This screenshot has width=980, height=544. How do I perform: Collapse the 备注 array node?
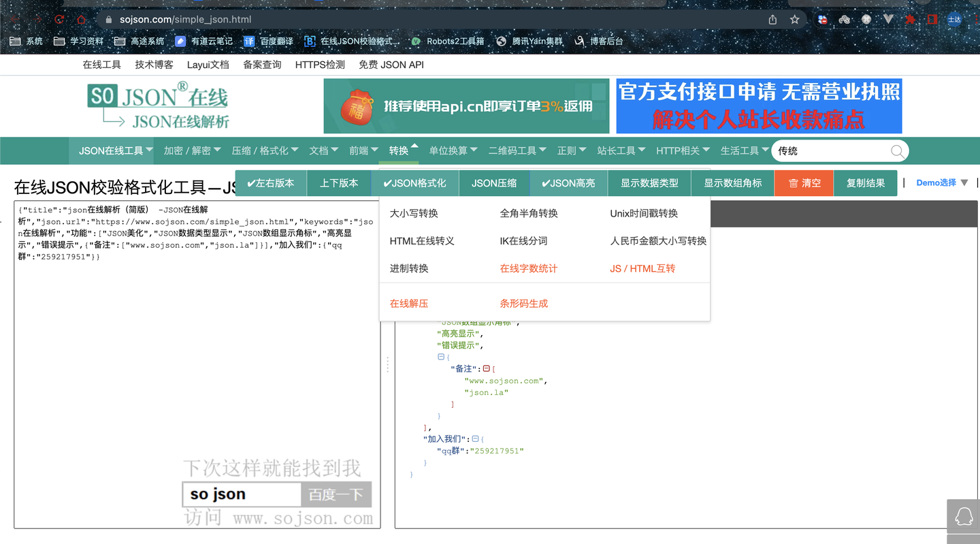click(486, 368)
